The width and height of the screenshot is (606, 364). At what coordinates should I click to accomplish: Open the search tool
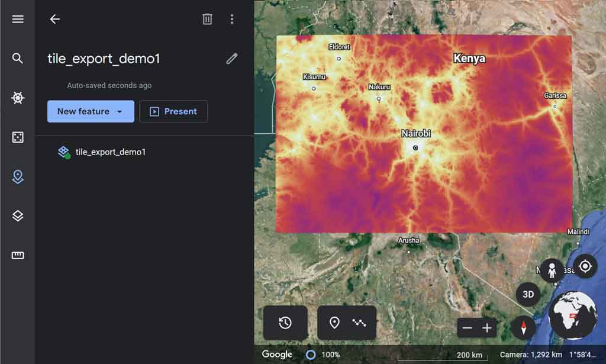click(17, 59)
